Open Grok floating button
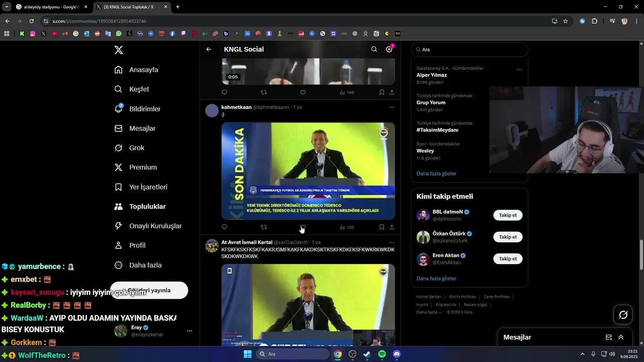The width and height of the screenshot is (644, 362). pyautogui.click(x=623, y=315)
